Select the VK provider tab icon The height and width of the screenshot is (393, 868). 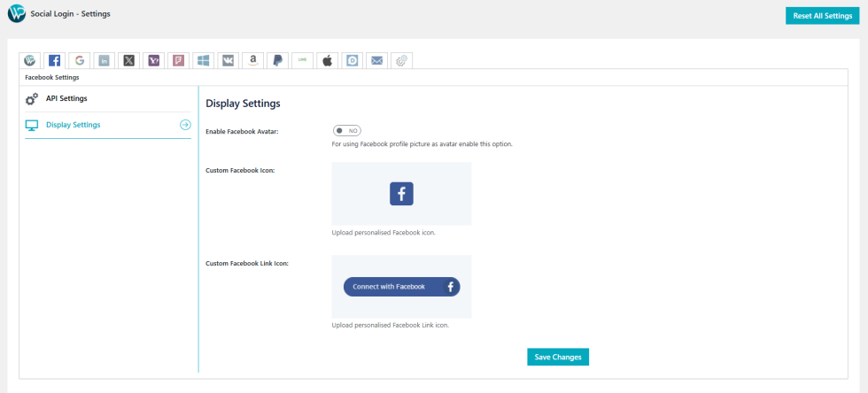tap(229, 60)
